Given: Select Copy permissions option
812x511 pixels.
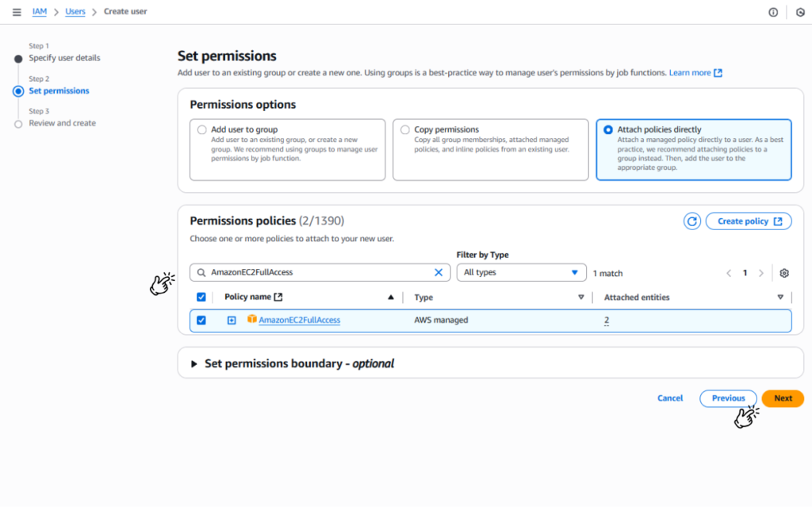Looking at the screenshot, I should pos(405,129).
